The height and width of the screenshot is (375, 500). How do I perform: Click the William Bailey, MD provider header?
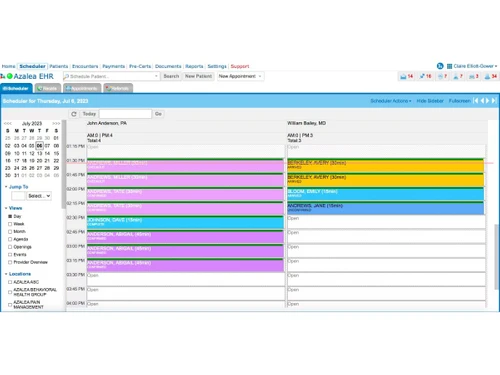[x=306, y=123]
